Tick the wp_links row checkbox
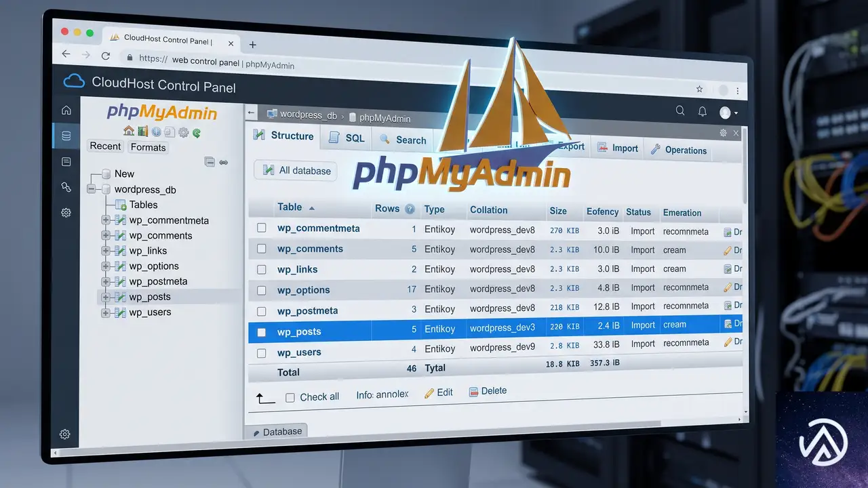 [x=262, y=270]
